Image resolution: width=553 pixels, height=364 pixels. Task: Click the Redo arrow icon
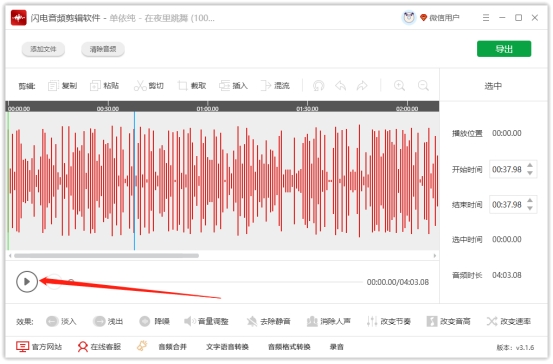coord(362,86)
